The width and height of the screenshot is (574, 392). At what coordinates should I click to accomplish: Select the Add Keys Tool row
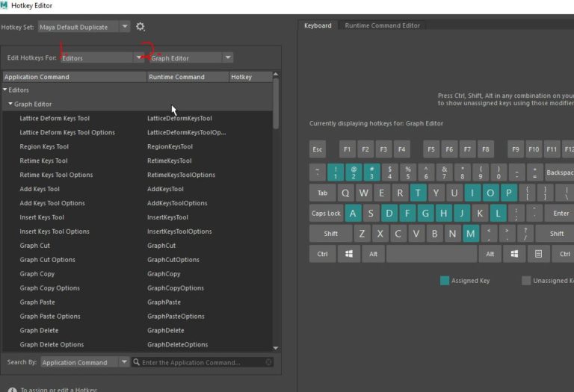coord(138,189)
